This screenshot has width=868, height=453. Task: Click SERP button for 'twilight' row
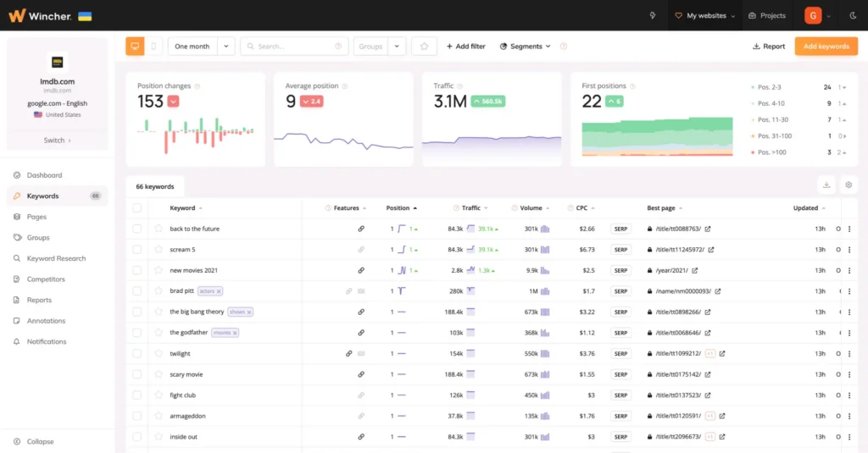click(621, 354)
